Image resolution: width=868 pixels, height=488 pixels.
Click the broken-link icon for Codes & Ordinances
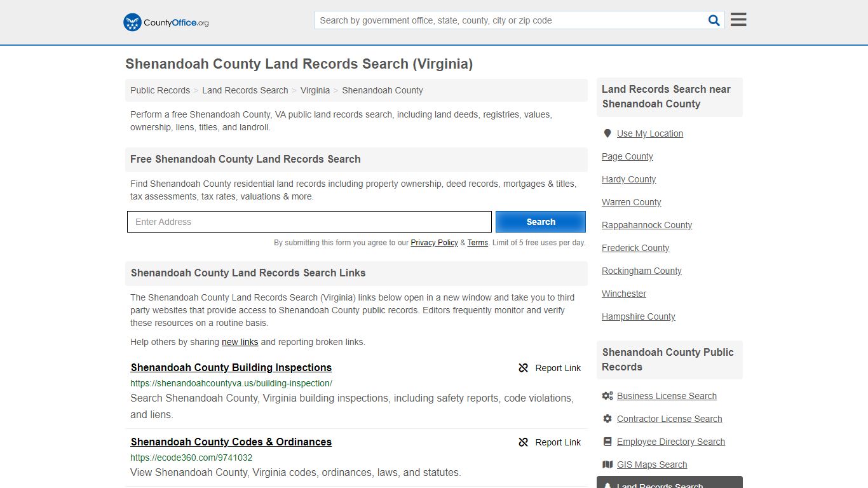[x=523, y=442]
